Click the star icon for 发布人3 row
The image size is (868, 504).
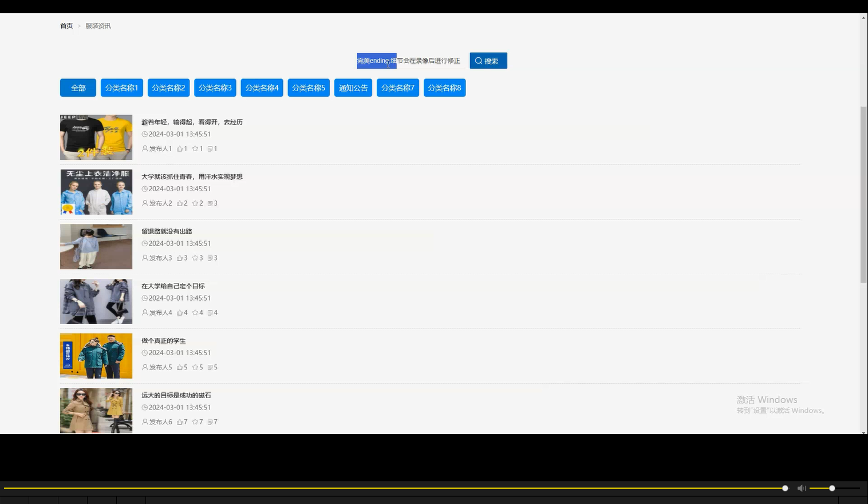(x=195, y=258)
